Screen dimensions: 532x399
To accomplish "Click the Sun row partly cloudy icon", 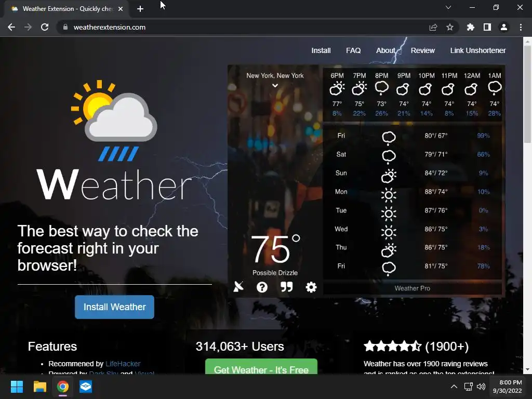I will click(389, 176).
